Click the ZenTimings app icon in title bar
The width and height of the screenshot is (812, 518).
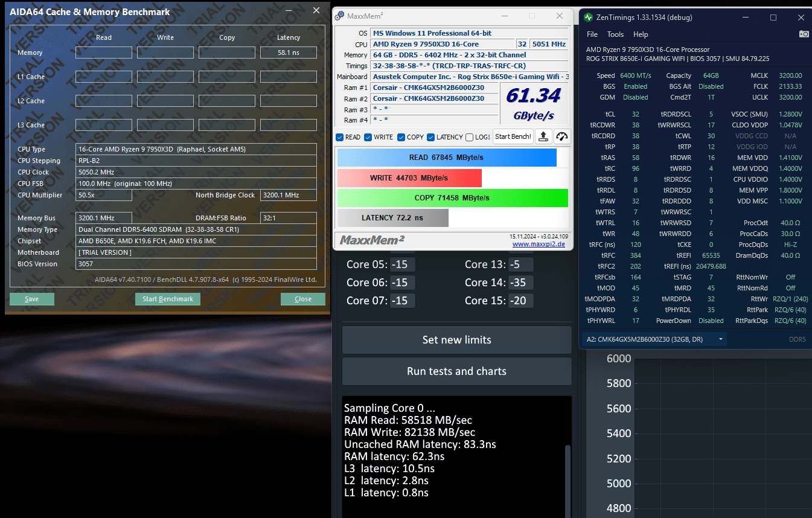click(x=589, y=18)
